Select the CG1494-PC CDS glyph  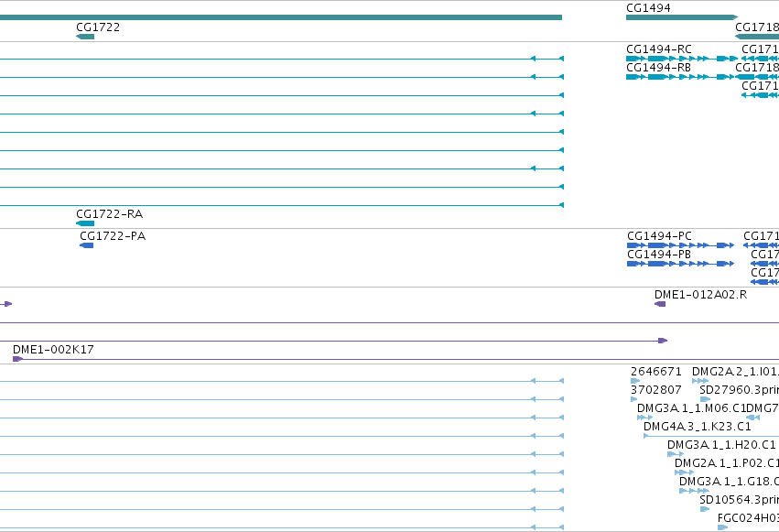click(681, 245)
